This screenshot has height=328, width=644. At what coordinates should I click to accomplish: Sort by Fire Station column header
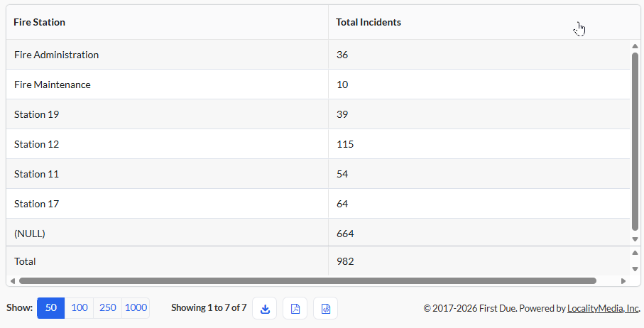40,22
